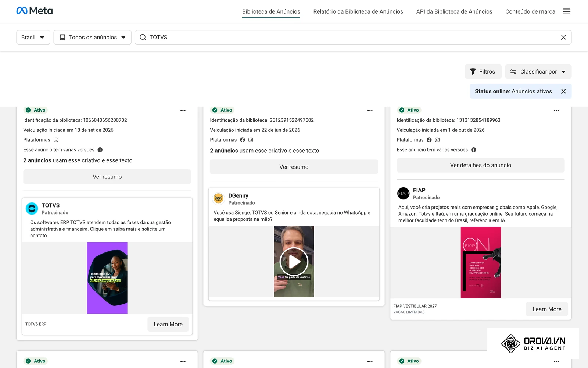
Task: Click Ver resumo on the TOTVS ad
Action: click(107, 177)
